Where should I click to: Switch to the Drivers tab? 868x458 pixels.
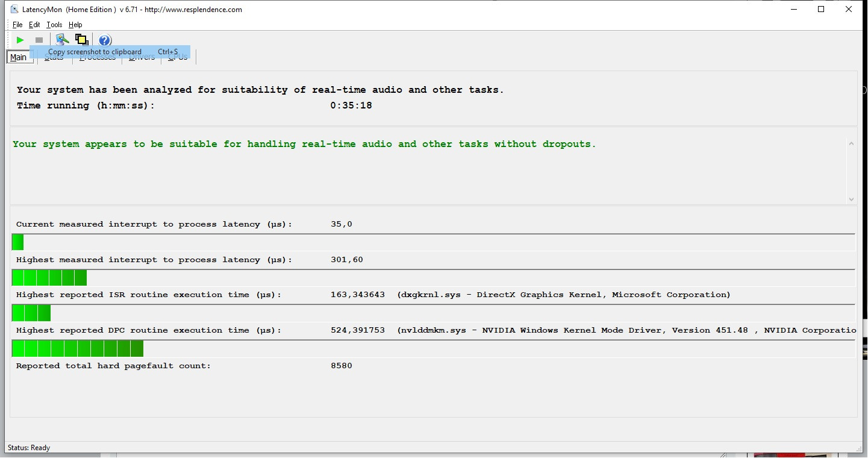point(142,58)
